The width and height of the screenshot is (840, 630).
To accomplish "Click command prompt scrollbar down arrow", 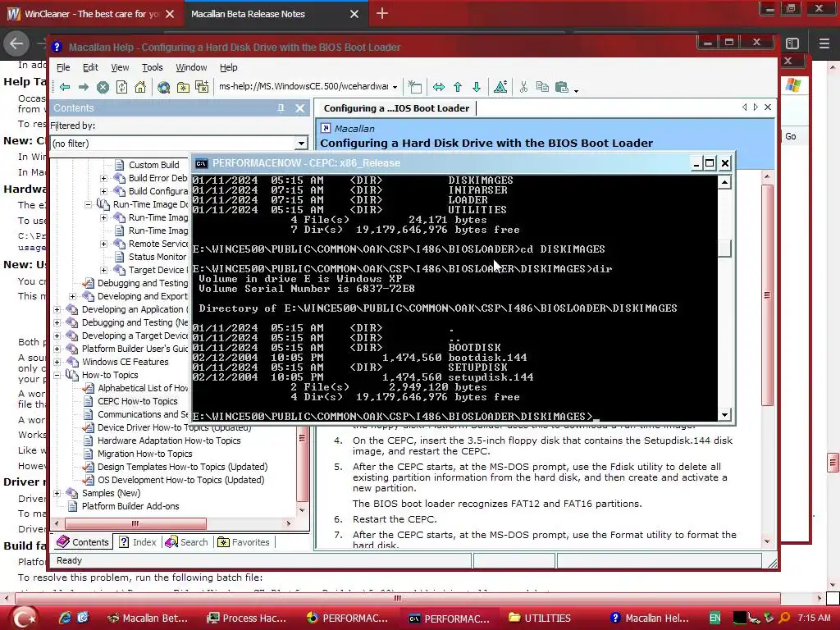I will tap(724, 414).
